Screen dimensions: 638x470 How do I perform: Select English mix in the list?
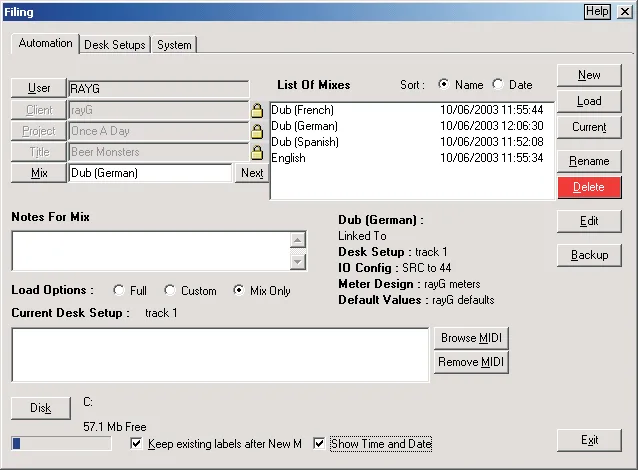[412, 158]
